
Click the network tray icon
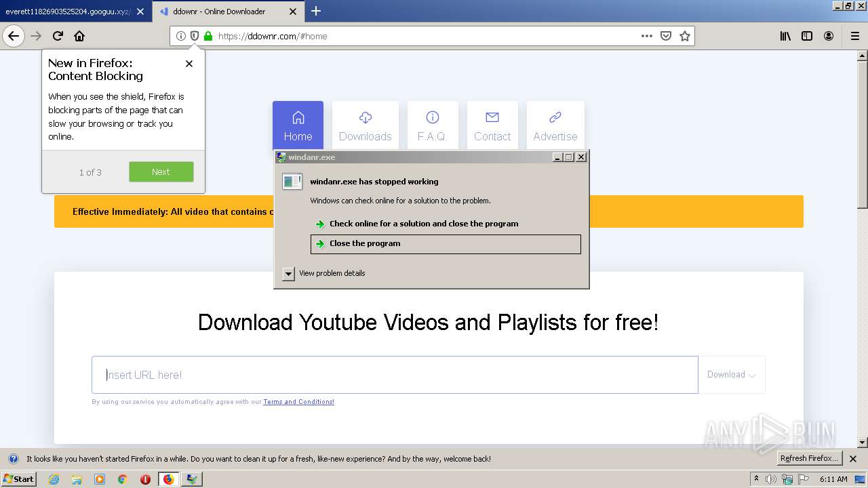[787, 479]
